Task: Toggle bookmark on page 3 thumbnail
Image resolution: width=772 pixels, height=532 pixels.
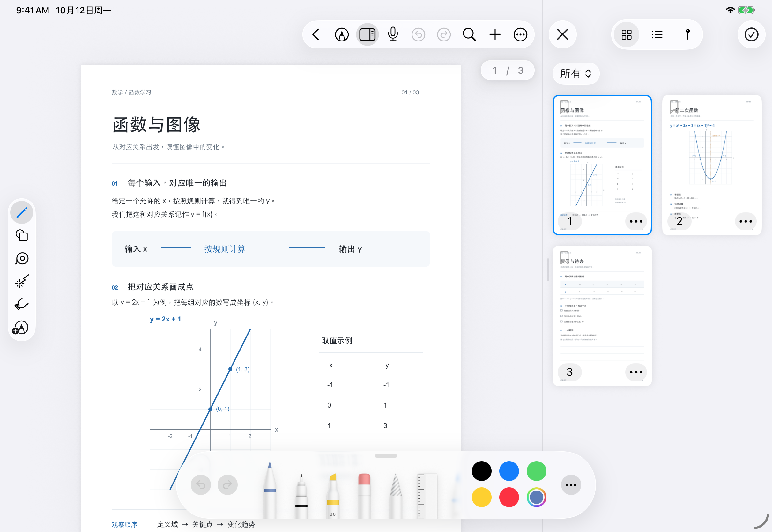Action: click(x=564, y=257)
